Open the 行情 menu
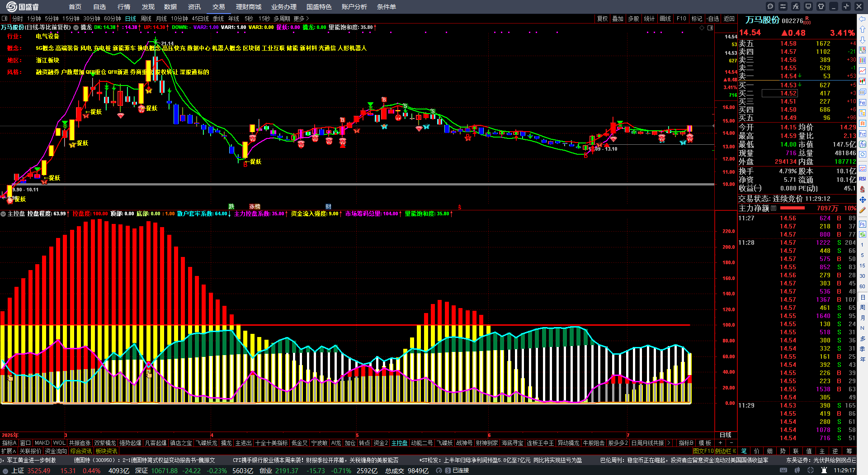This screenshot has height=475, width=868. (x=124, y=7)
